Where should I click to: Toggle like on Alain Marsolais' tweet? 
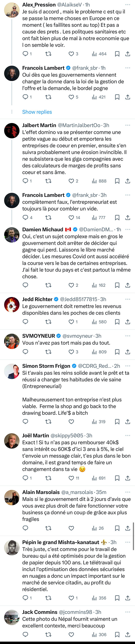tap(71, 528)
